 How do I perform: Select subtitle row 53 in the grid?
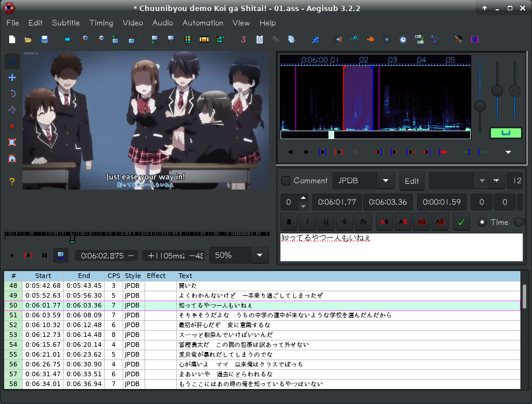coord(262,335)
